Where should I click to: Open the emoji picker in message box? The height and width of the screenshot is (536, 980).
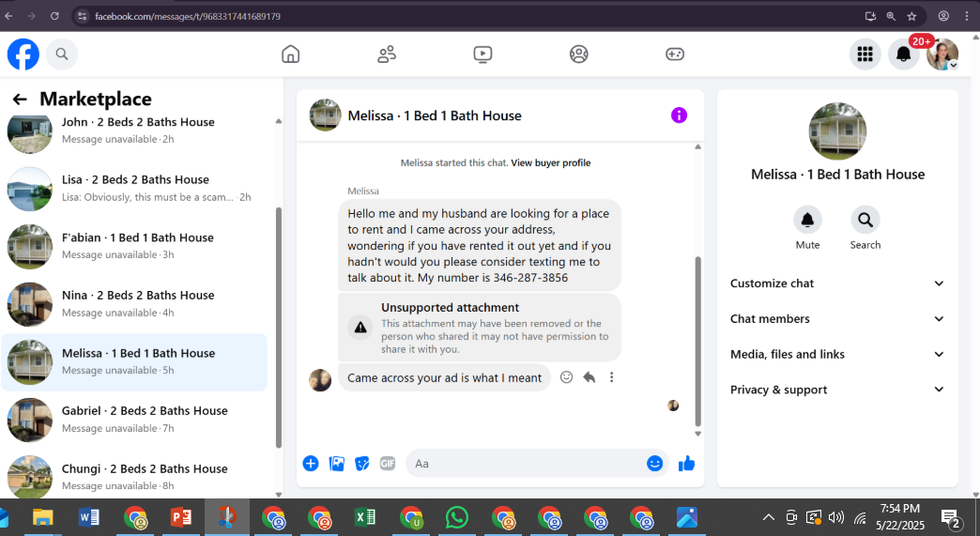654,464
